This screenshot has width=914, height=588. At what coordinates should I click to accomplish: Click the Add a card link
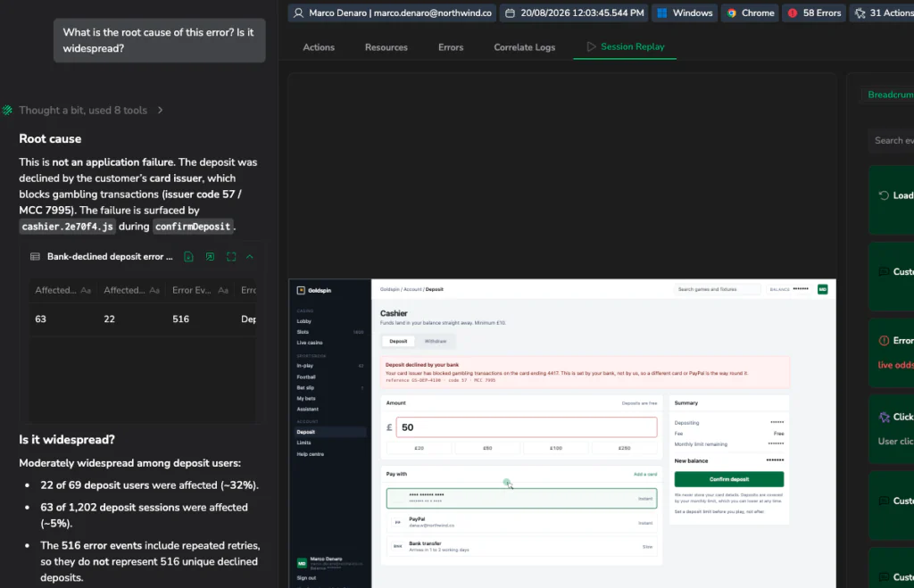tap(645, 475)
